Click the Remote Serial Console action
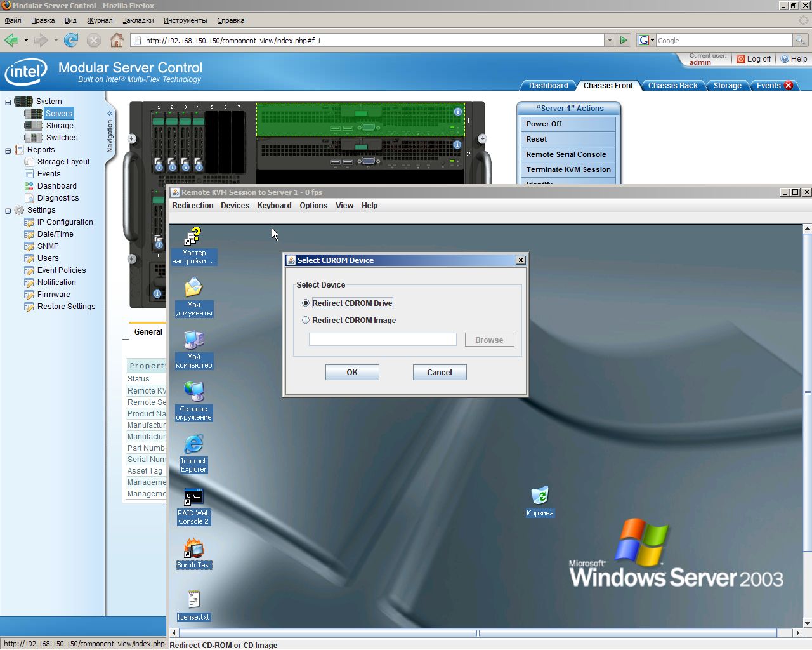The height and width of the screenshot is (650, 812). pyautogui.click(x=566, y=154)
